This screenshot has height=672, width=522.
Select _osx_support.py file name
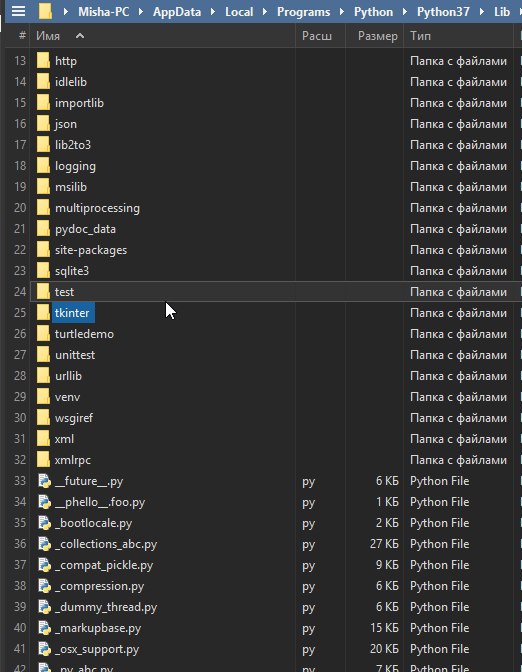tap(97, 649)
